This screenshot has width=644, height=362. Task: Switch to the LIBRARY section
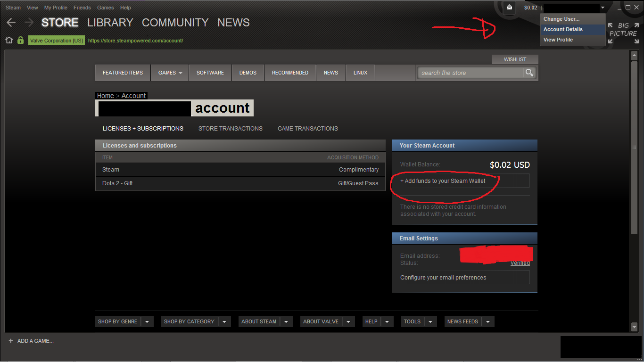click(110, 23)
